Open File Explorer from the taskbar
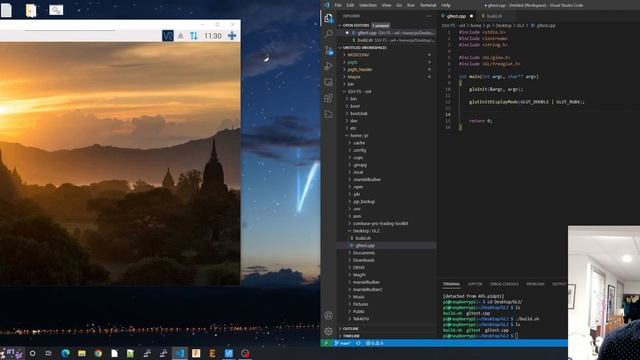 tap(82, 353)
